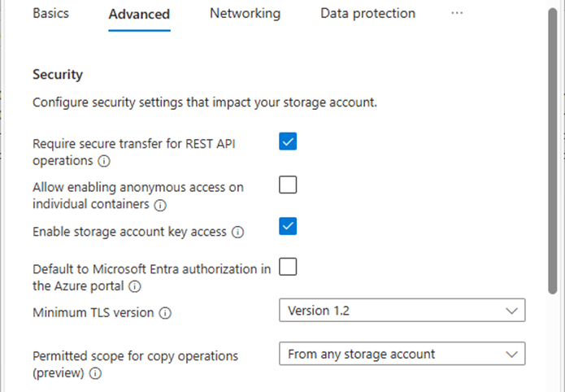Viewport: 565px width, 392px height.
Task: Switch to the Basics tab
Action: click(50, 13)
